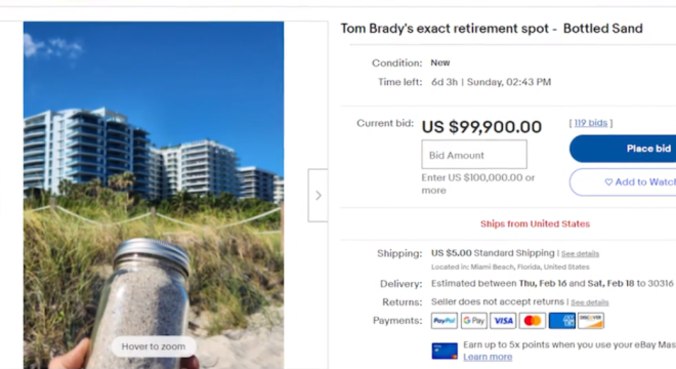Viewport: 676px width, 369px height.
Task: Show the next listing photo with arrow
Action: tap(318, 195)
